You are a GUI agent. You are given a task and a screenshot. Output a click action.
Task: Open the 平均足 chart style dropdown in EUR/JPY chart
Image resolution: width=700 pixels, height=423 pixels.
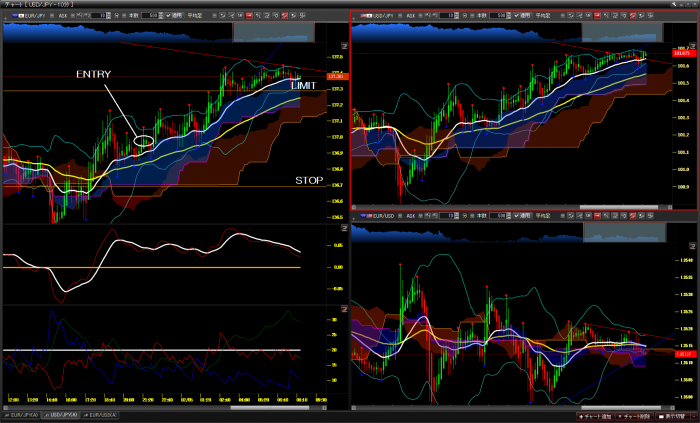coord(214,15)
